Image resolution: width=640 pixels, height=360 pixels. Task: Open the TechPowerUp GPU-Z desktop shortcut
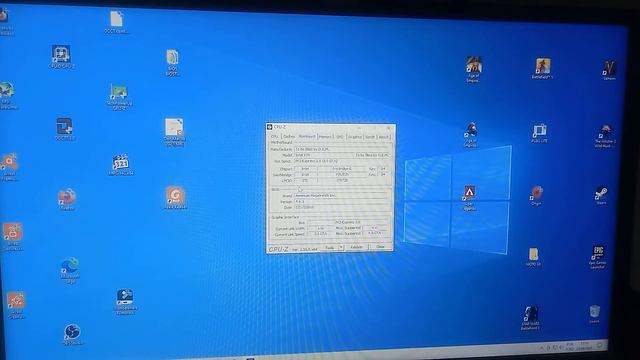[x=119, y=97]
